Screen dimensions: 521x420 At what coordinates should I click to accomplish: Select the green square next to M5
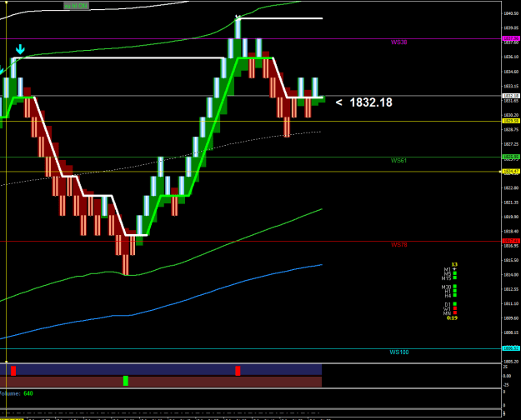point(455,273)
